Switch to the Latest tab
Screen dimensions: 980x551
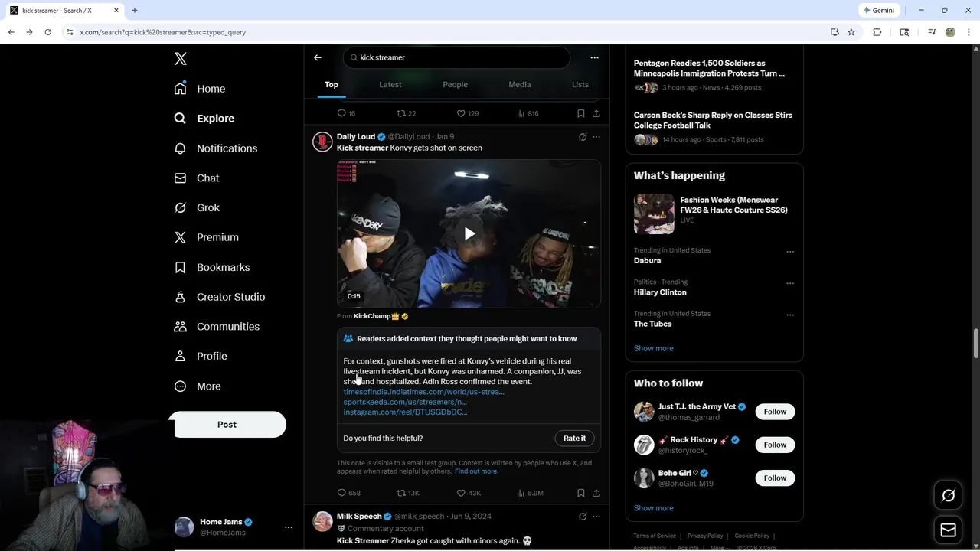pos(390,85)
